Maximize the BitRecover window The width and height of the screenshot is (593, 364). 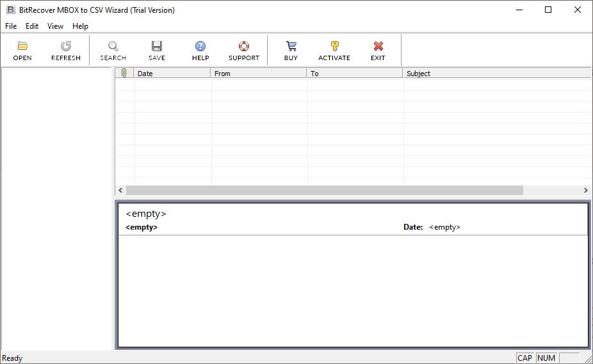coord(548,10)
